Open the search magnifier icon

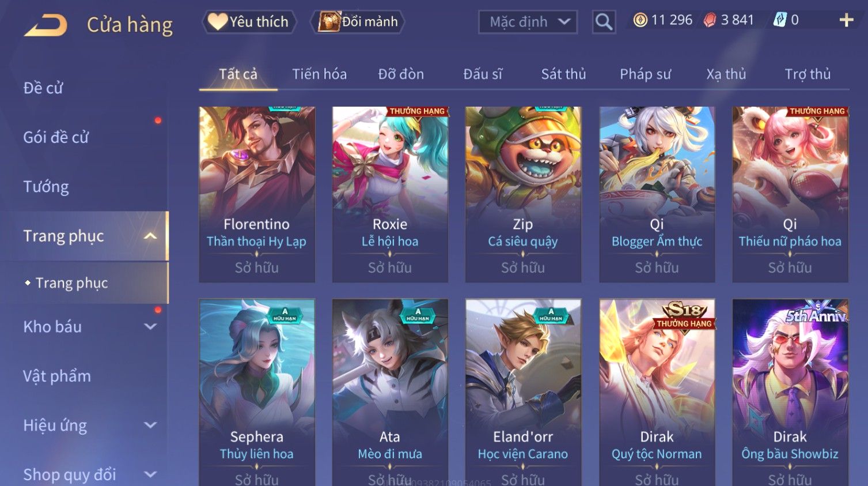[x=604, y=22]
